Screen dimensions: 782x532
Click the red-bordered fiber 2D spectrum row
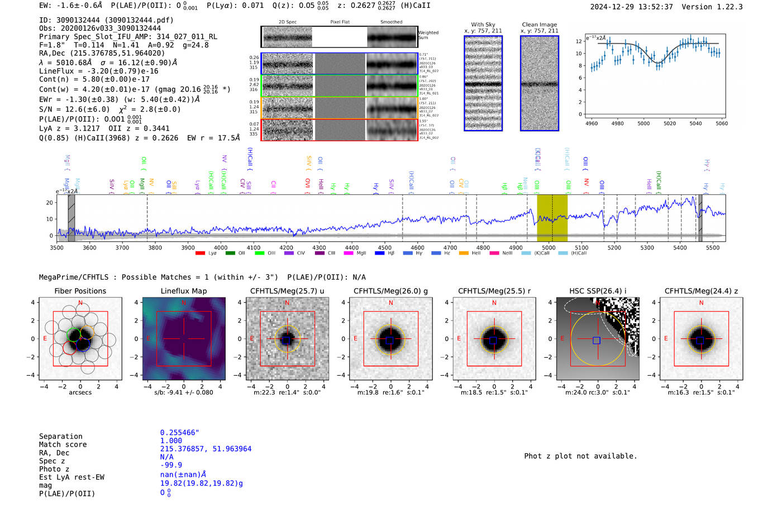[x=339, y=130]
